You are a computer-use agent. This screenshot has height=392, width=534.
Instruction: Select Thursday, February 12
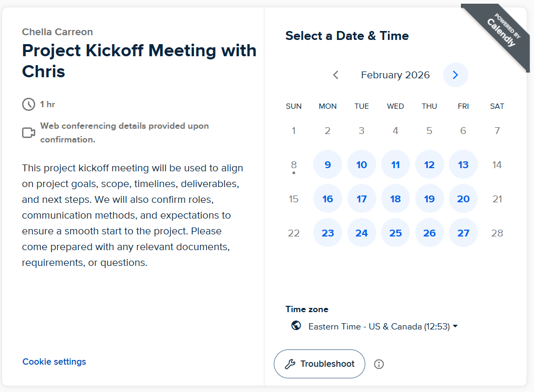[x=429, y=165]
